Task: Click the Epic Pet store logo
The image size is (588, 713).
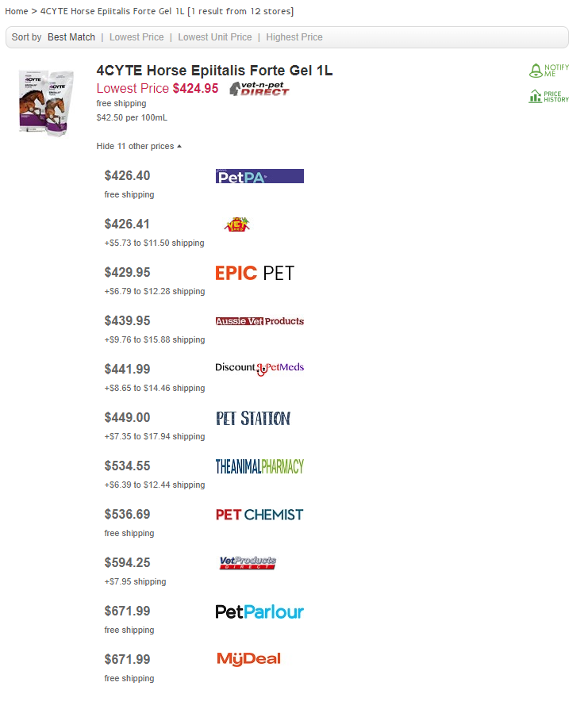Action: click(255, 273)
